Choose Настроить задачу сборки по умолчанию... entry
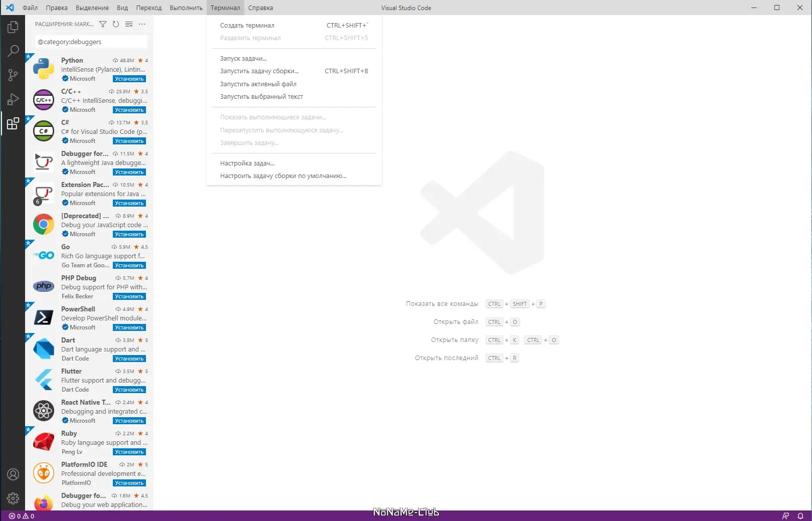 [294, 176]
